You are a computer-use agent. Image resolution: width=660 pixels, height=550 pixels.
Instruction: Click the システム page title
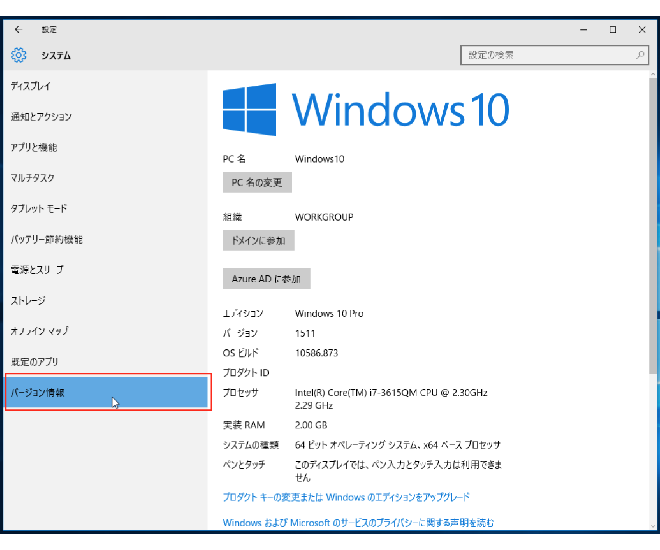point(56,55)
